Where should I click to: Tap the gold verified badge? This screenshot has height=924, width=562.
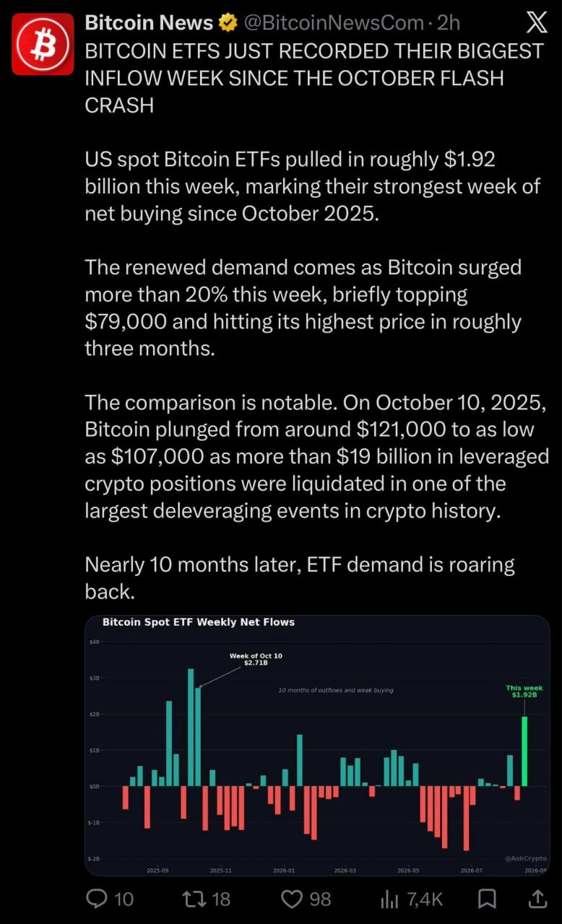point(228,23)
